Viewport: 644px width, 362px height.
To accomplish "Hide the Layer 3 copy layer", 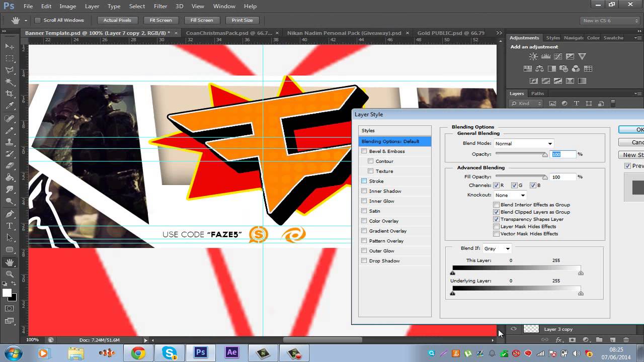I will coord(513,329).
